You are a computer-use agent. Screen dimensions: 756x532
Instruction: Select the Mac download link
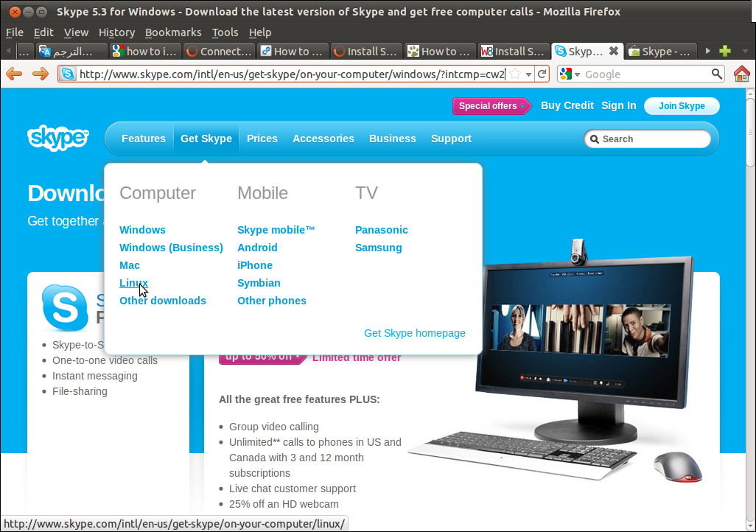pyautogui.click(x=130, y=265)
